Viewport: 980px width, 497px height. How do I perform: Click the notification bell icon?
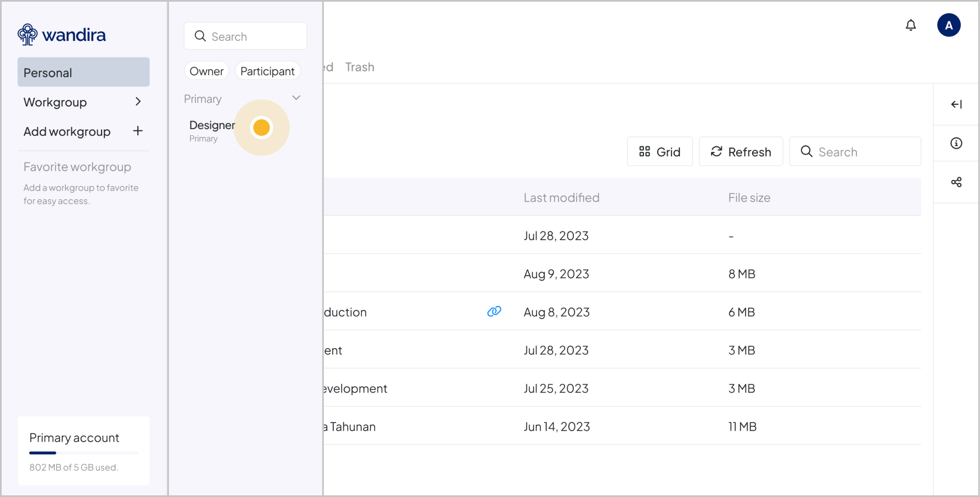(x=910, y=25)
